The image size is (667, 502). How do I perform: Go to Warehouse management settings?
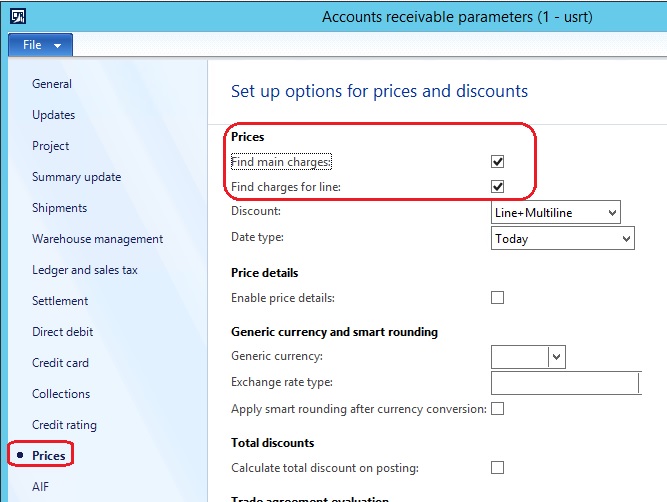tap(97, 239)
